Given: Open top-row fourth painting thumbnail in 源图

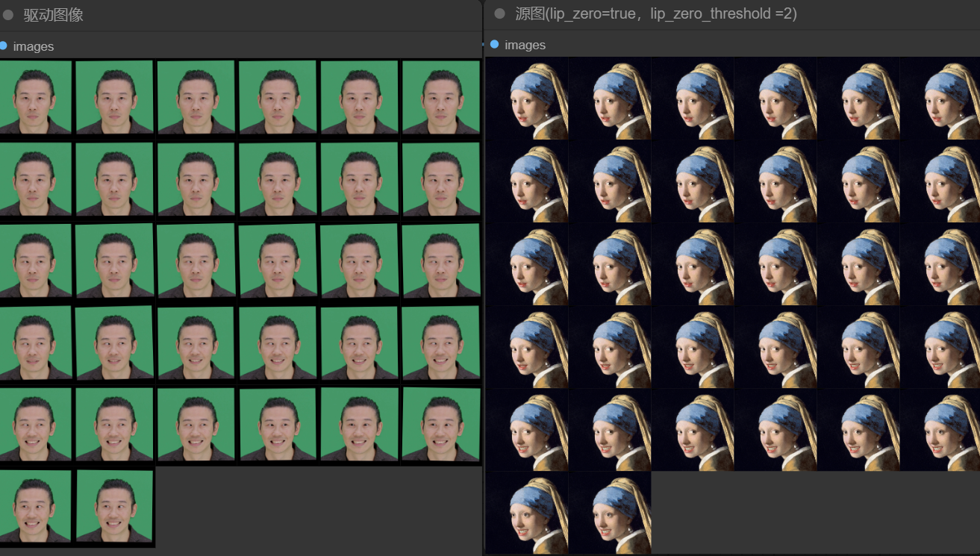Looking at the screenshot, I should [x=775, y=99].
